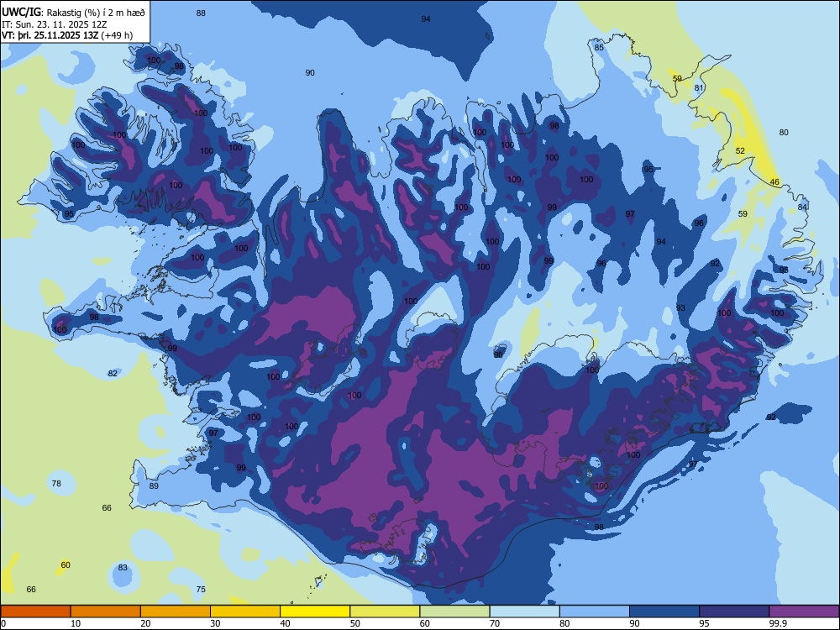840x630 pixels.
Task: Click the legend scale label '20'
Action: click(x=145, y=623)
